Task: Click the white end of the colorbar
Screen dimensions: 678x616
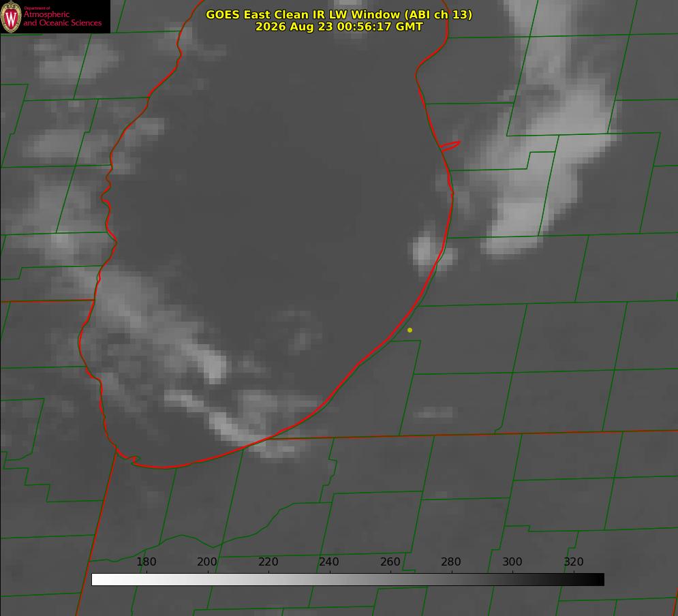Action: 97,580
